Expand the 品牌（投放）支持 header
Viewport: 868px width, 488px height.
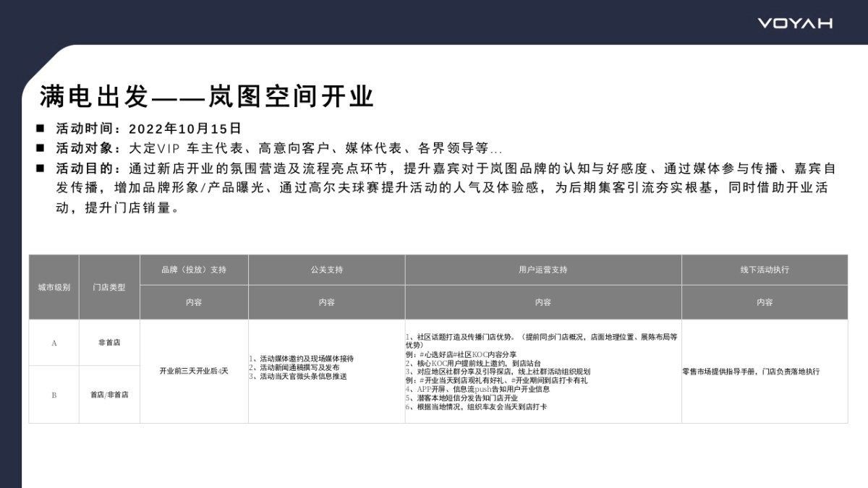click(194, 270)
